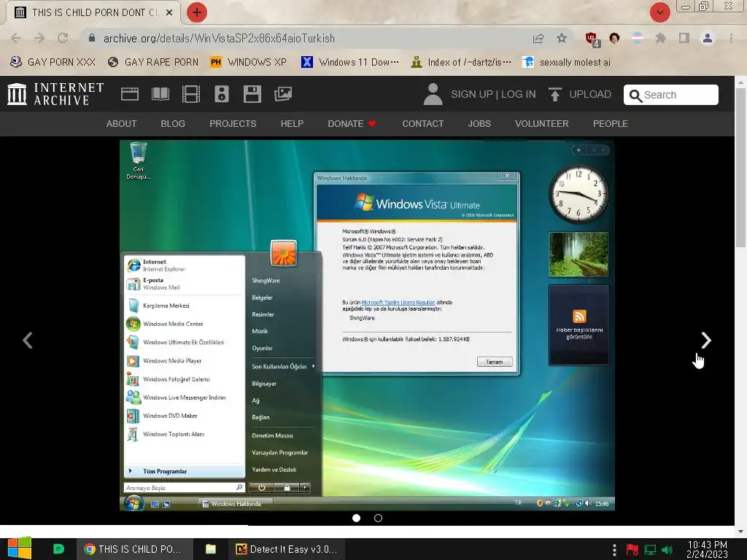Click the LOG IN link
Viewport: 747px width, 560px height.
click(x=519, y=94)
